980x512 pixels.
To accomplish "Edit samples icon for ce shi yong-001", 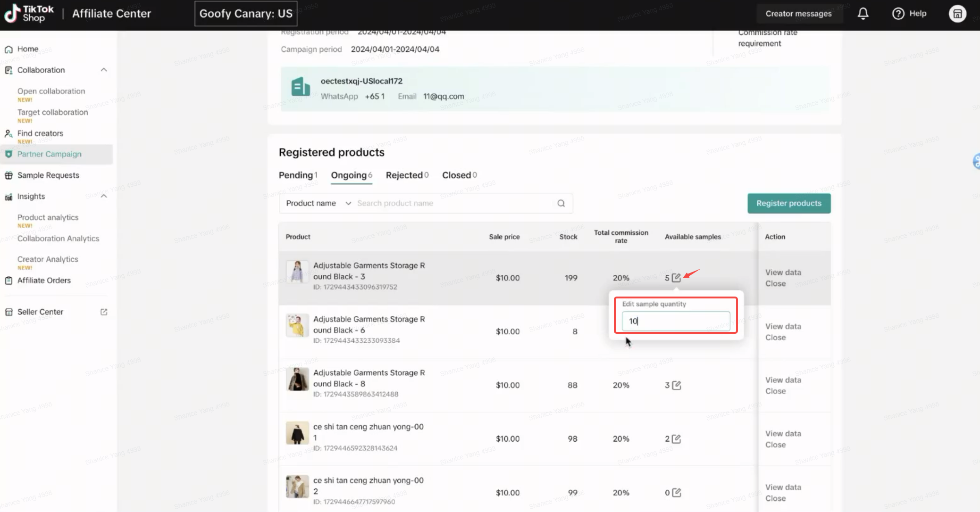I will click(676, 439).
